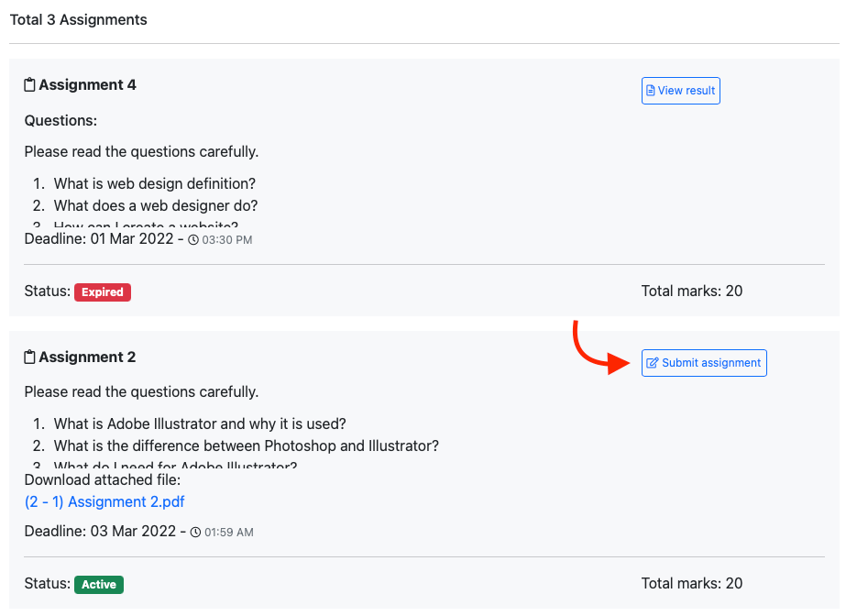Click the clock icon beside 03:30 PM
Screen dimensions: 846x616
[x=193, y=240]
